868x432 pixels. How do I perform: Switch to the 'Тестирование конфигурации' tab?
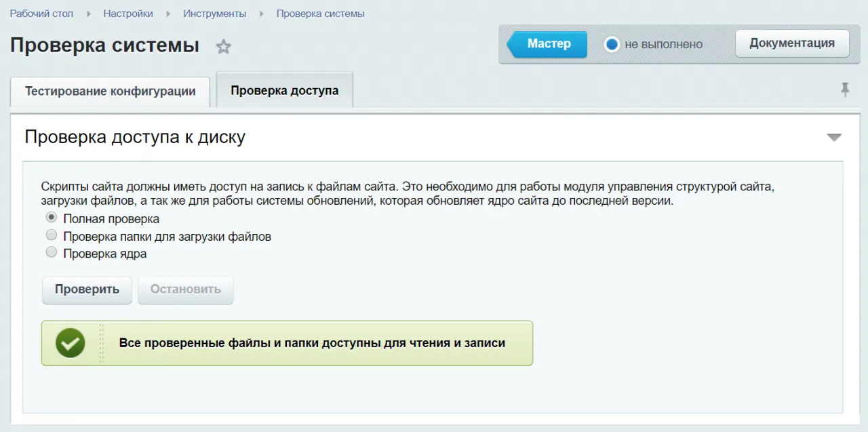pos(109,91)
